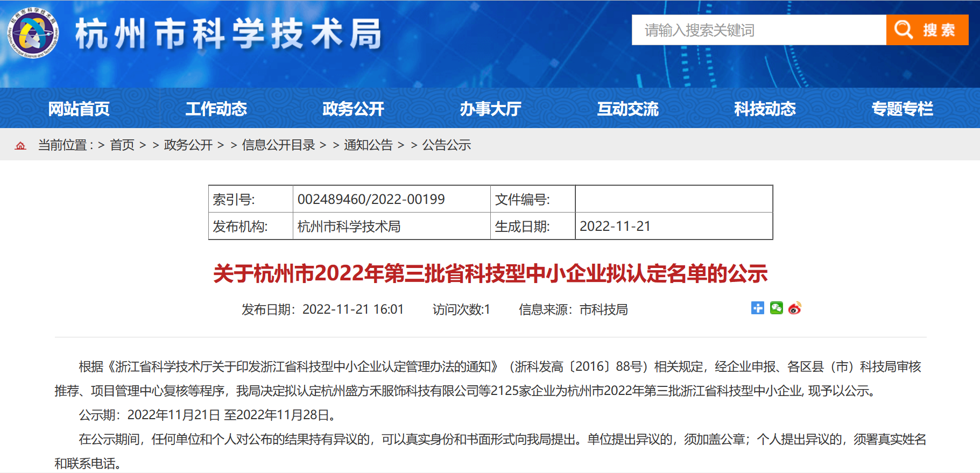Open the 网站首页 navigation menu
The height and width of the screenshot is (473, 980).
pos(79,109)
